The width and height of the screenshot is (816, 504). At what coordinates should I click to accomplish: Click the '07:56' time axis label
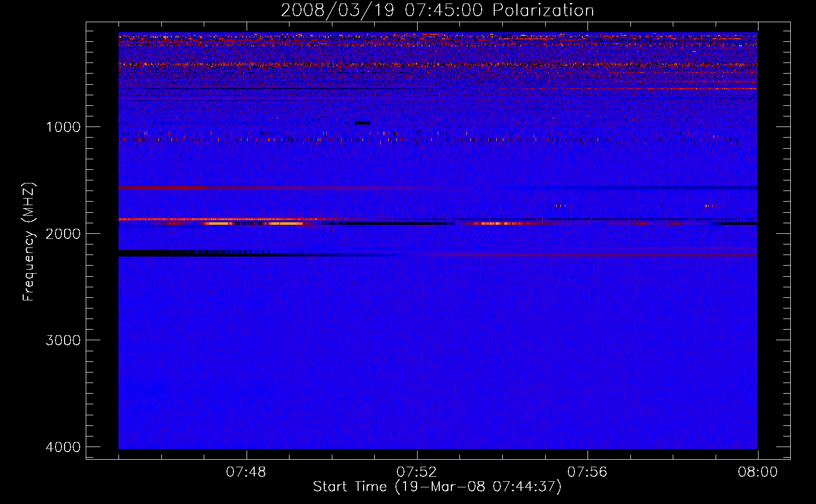point(587,472)
